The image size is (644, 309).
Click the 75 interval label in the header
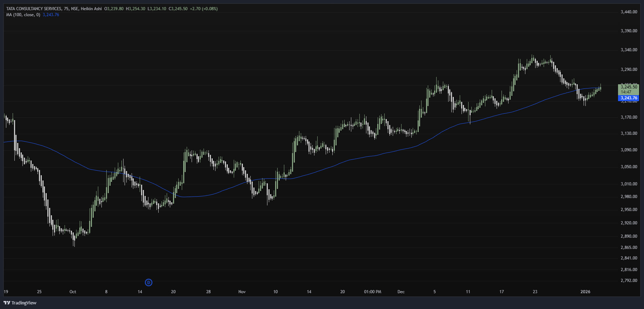pos(66,9)
